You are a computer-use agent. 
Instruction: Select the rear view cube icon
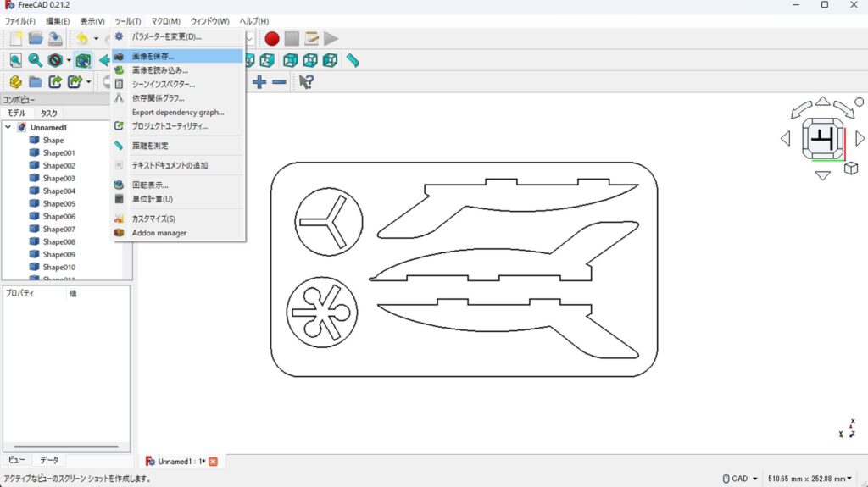tap(291, 60)
